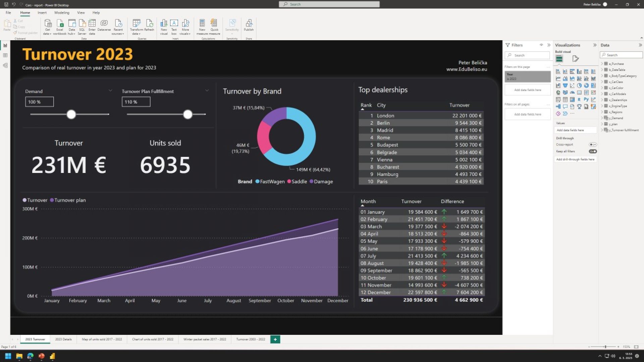This screenshot has height=362, width=644.
Task: Switch to Data view in left sidebar
Action: click(5, 55)
